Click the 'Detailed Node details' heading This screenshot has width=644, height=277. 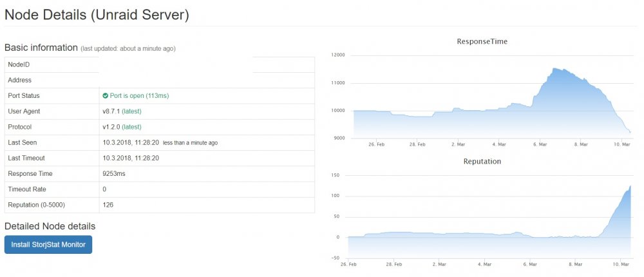(x=50, y=227)
